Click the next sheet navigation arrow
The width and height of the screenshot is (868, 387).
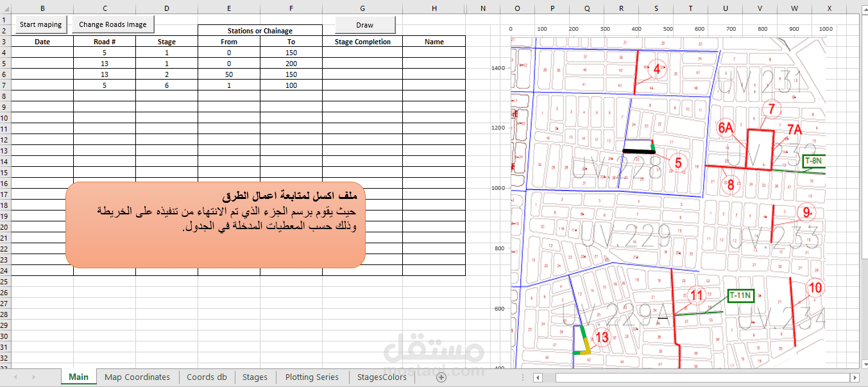pos(33,377)
